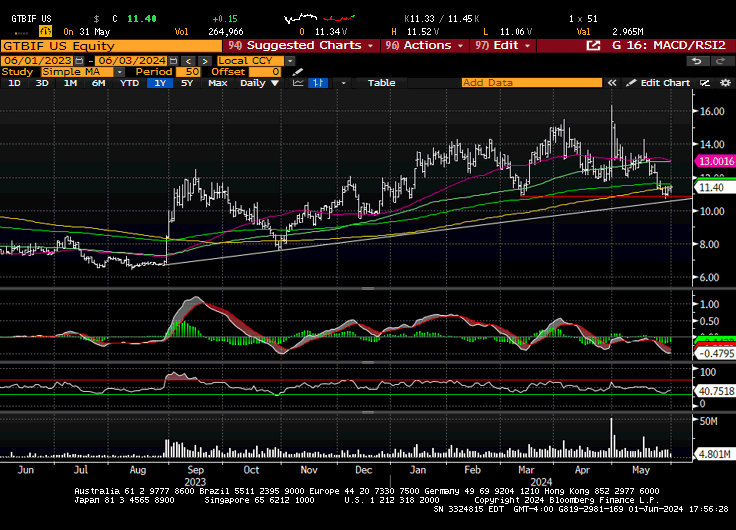Click the pencil icon beside Offset field
This screenshot has width=736, height=530.
[x=298, y=72]
